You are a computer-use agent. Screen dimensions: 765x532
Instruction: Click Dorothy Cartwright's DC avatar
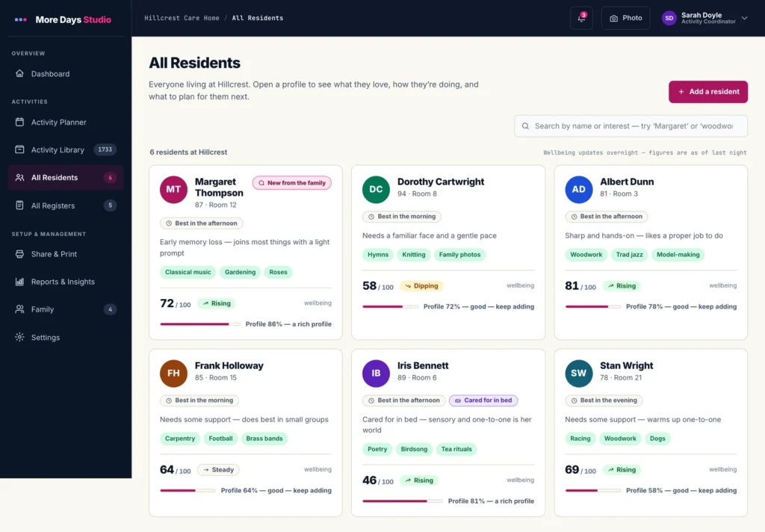click(x=376, y=189)
